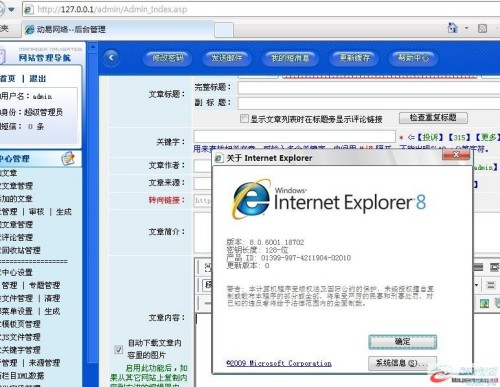Click the round back arrow in blue banner
500x387 pixels.
click(111, 57)
